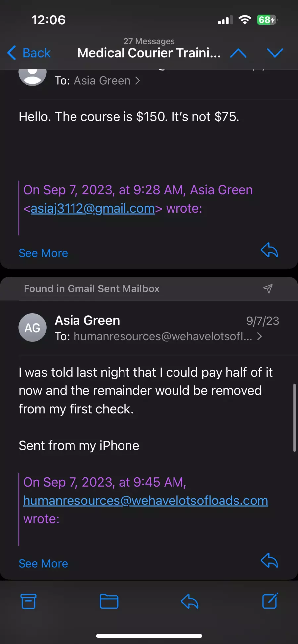
Task: Tap the Found in Gmail Sent Mailbox banner
Action: point(149,289)
